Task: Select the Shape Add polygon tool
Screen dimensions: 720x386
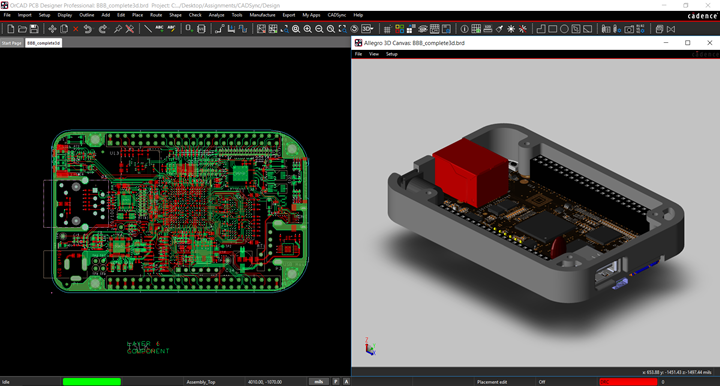Action: (x=541, y=29)
